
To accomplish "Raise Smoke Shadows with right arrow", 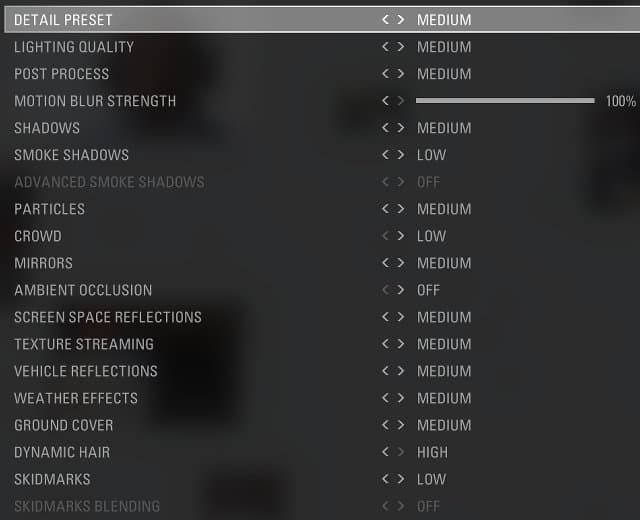I will coord(401,155).
